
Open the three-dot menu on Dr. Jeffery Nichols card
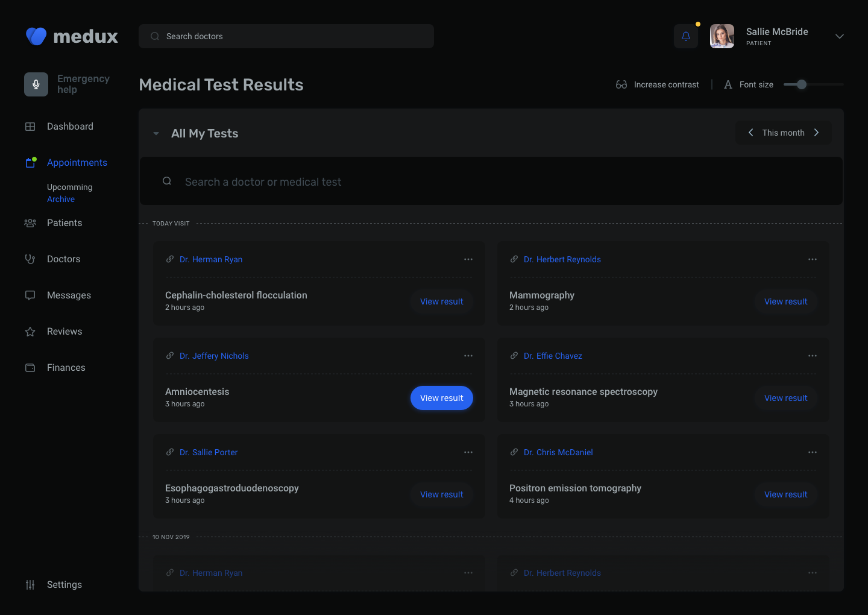point(468,356)
